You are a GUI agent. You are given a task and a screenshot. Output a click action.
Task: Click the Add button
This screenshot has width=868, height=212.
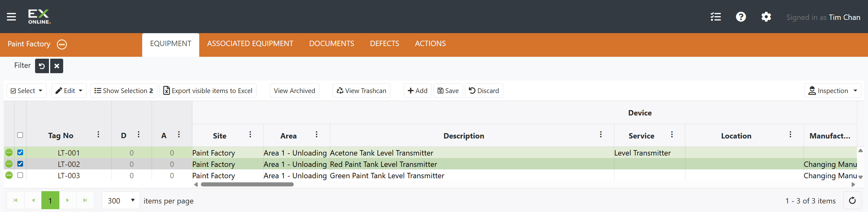pos(418,91)
